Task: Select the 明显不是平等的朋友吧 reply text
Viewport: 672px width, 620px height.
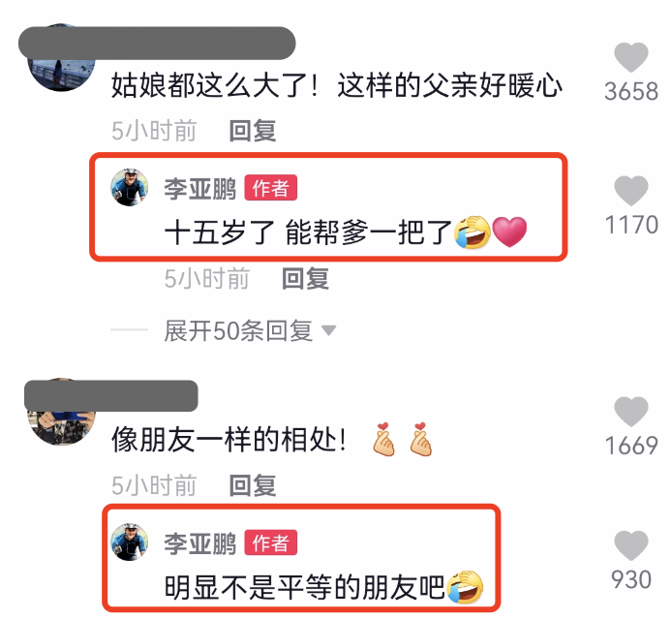Action: [x=304, y=587]
